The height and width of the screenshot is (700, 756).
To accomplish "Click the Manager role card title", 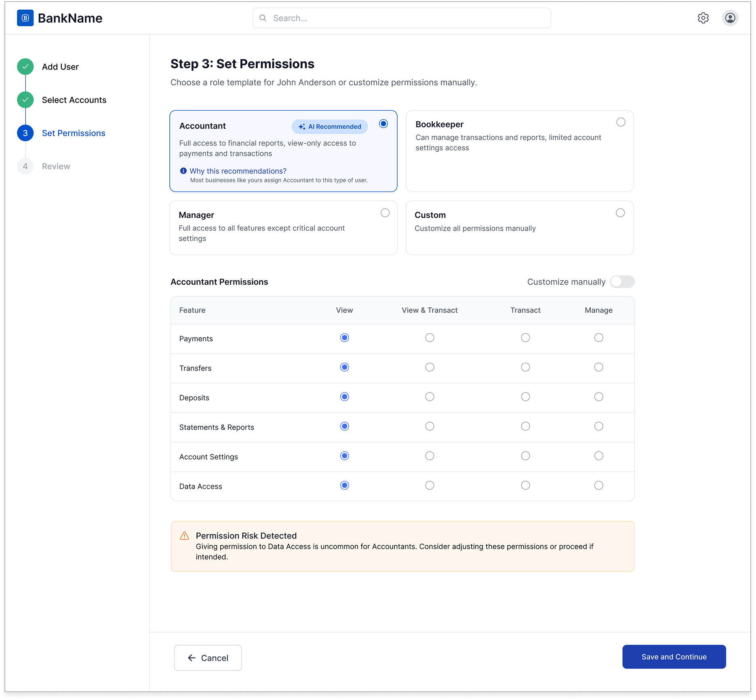I will (x=196, y=215).
